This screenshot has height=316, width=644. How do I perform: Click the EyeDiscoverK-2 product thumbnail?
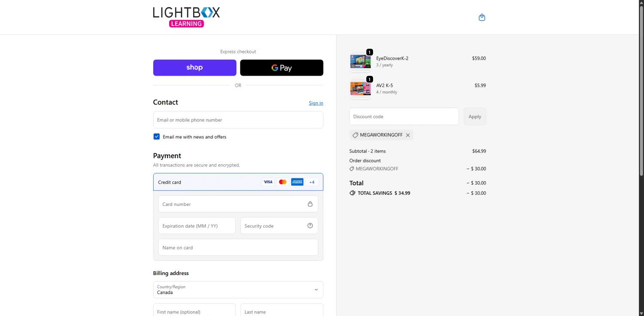(x=360, y=61)
